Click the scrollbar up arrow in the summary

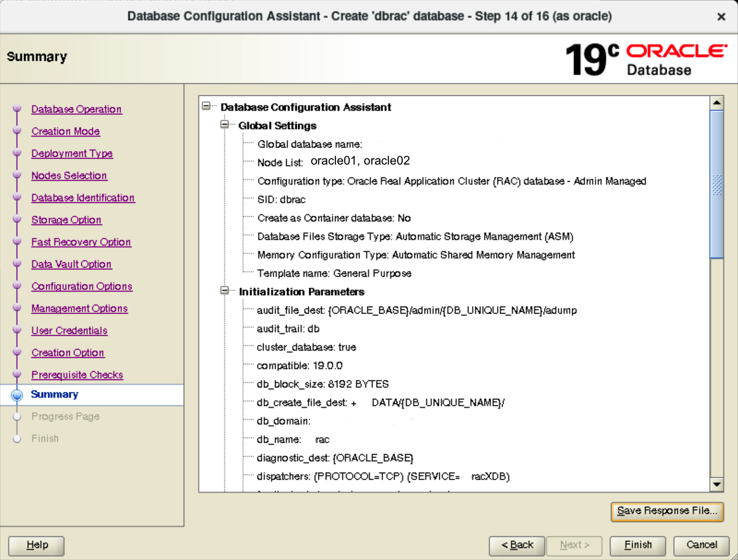click(717, 102)
